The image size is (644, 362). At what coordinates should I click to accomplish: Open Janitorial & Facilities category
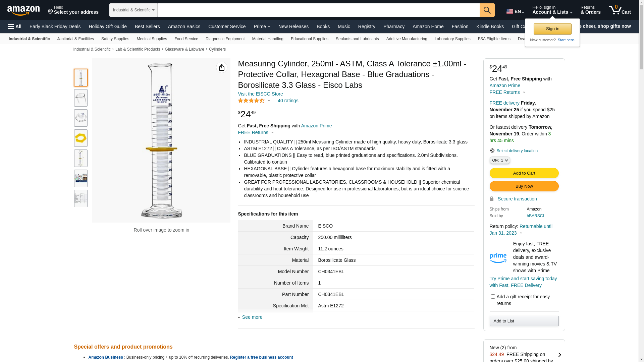[75, 39]
